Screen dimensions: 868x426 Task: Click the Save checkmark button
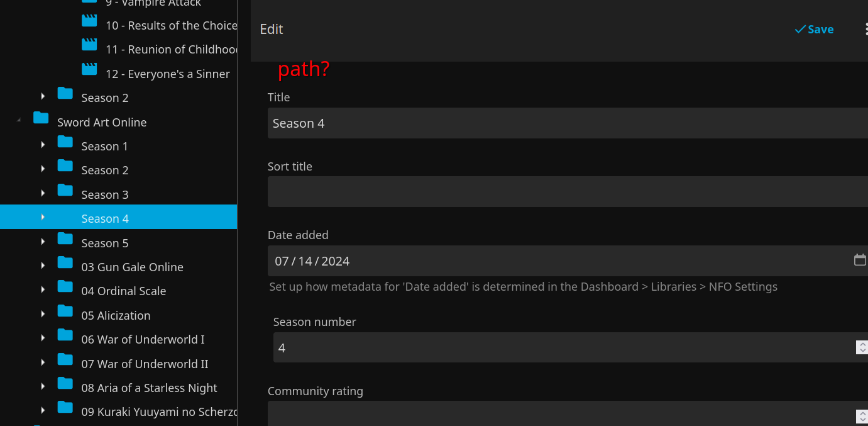pyautogui.click(x=814, y=30)
